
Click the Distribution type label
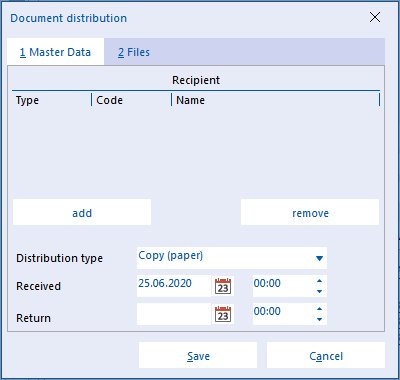59,258
